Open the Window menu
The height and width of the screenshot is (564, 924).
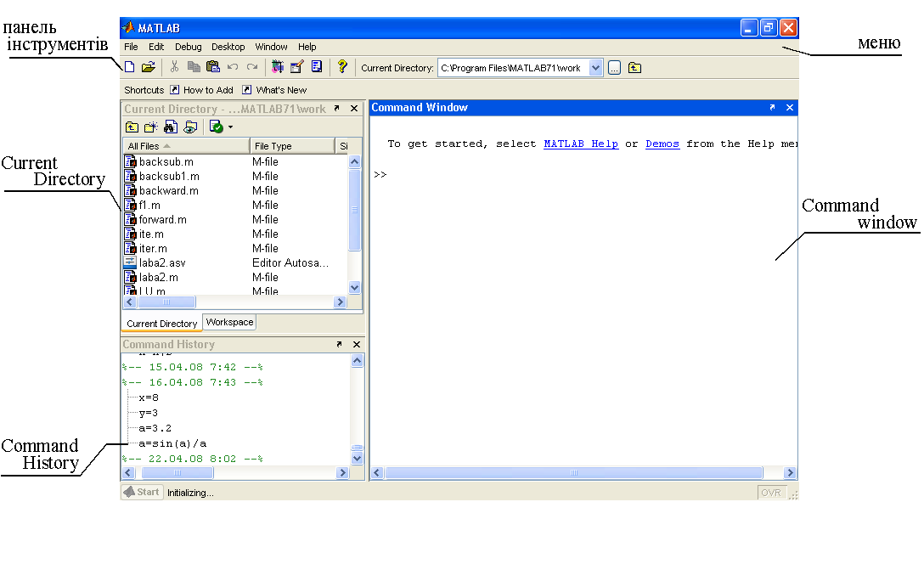point(271,47)
